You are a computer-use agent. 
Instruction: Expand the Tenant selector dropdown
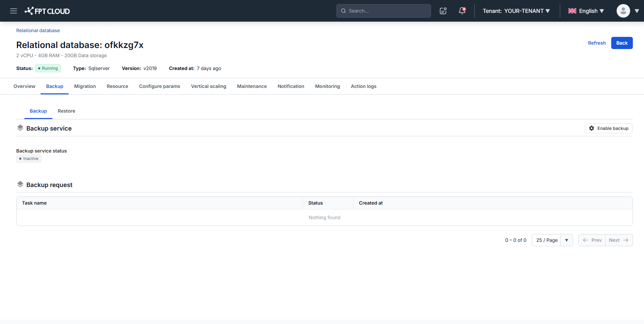click(516, 11)
